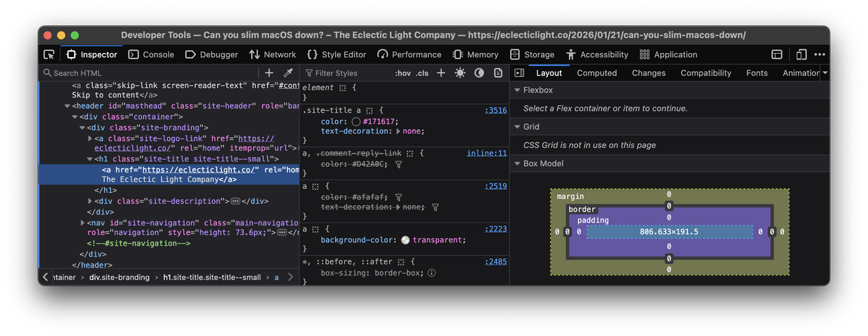Select the Fonts sidebar tab

pos(757,73)
